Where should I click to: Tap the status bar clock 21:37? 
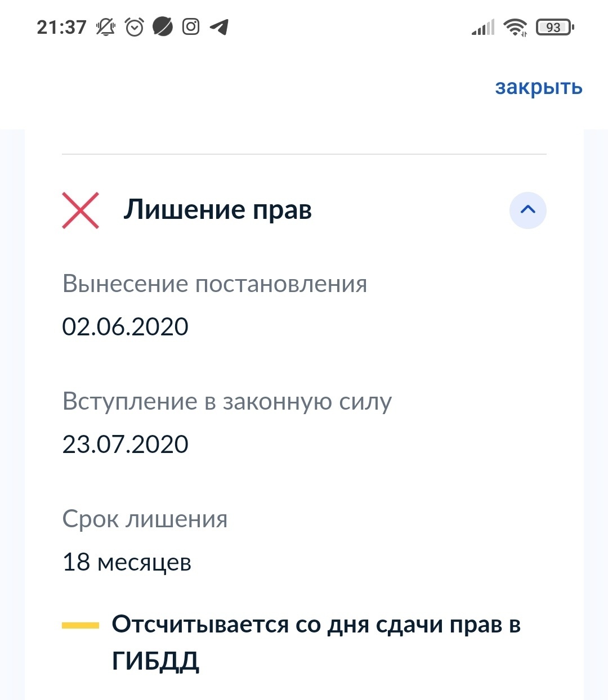[61, 27]
